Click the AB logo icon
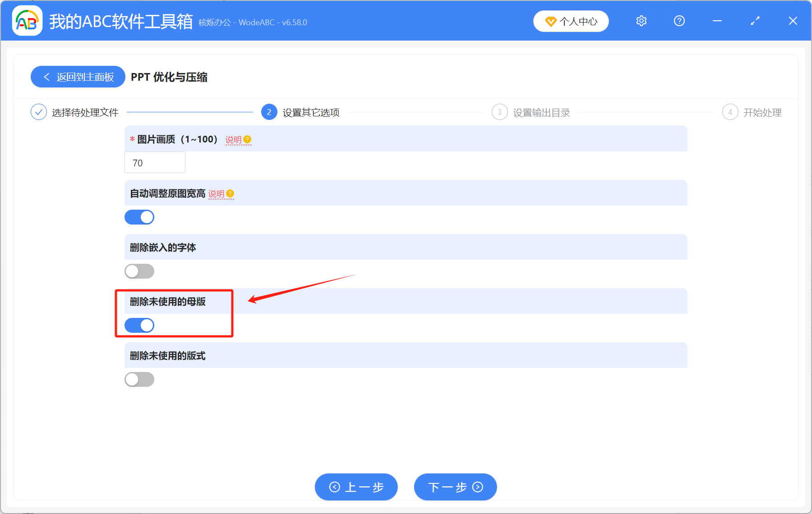The width and height of the screenshot is (812, 514). [27, 21]
